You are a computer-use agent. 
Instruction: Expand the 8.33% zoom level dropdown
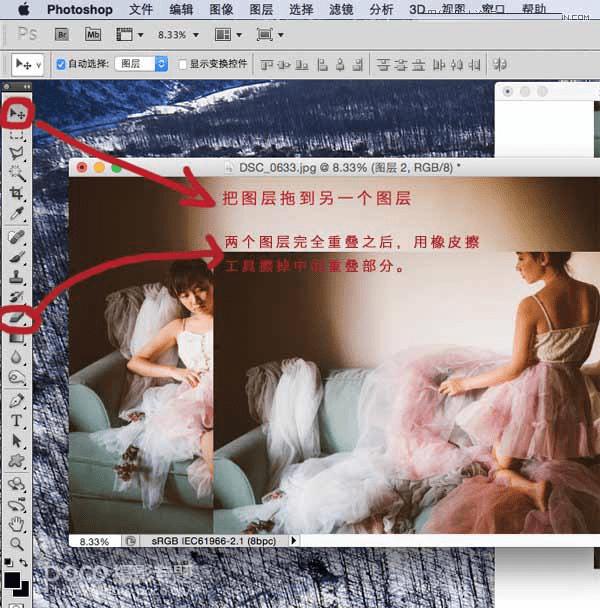pos(178,35)
